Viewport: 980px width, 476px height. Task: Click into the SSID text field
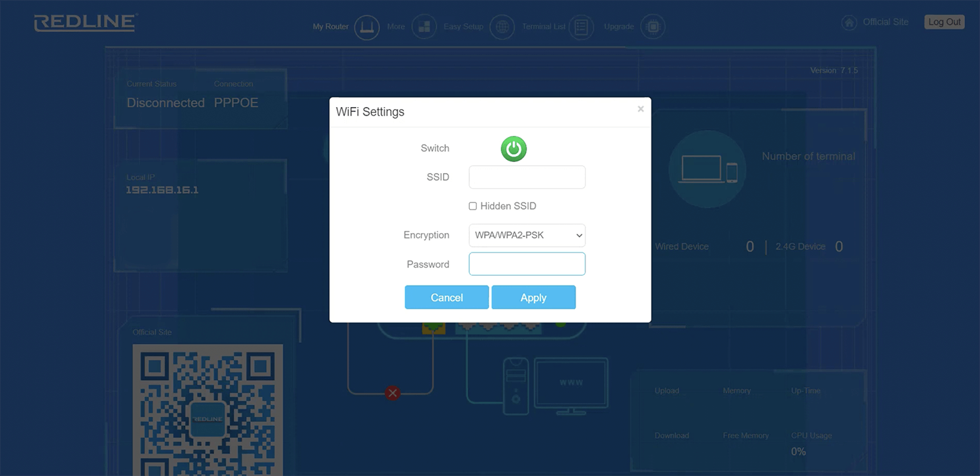click(x=527, y=177)
